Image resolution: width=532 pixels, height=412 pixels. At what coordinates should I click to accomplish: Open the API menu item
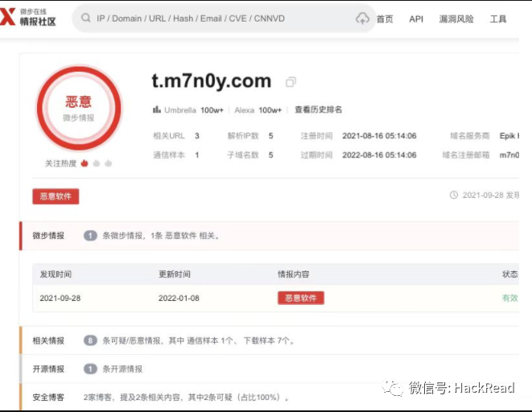pos(416,19)
